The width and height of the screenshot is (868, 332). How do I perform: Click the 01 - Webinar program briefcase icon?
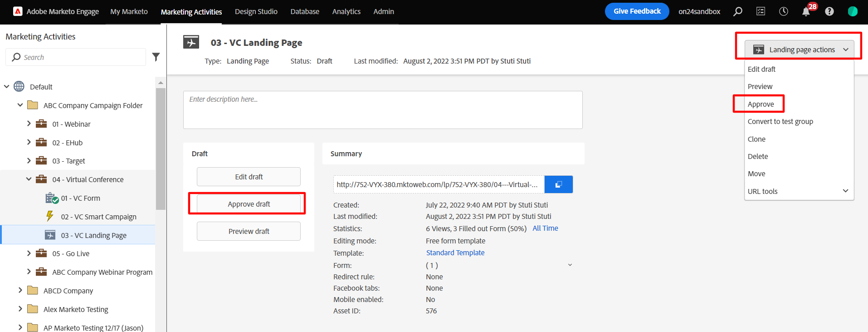[41, 124]
